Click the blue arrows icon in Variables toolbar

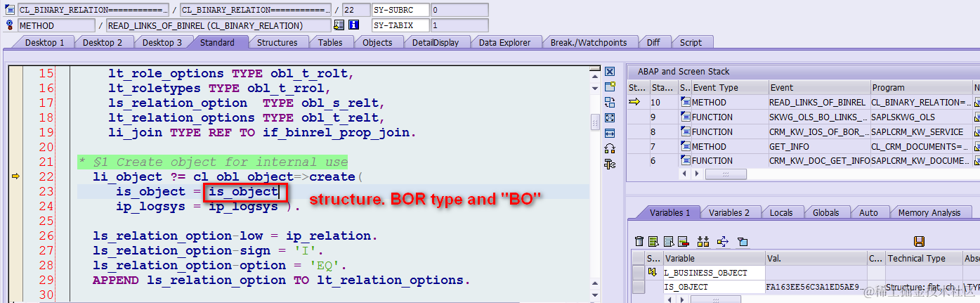[723, 242]
